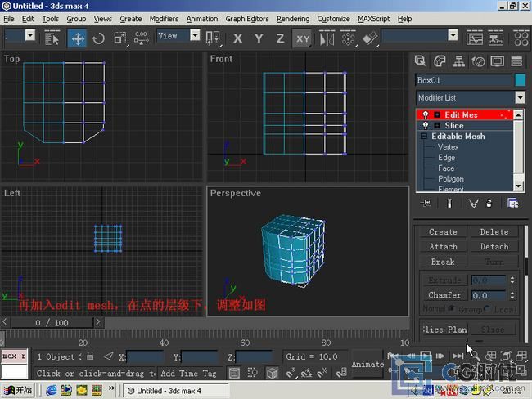Expand the Slice modifier sub-objects
The width and height of the screenshot is (532, 399).
pos(437,126)
